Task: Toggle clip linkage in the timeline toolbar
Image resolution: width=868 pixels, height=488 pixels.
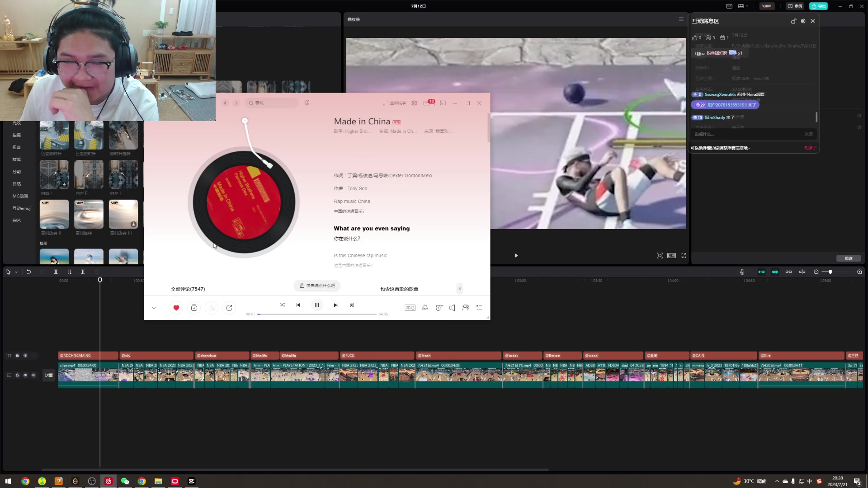Action: (x=788, y=272)
